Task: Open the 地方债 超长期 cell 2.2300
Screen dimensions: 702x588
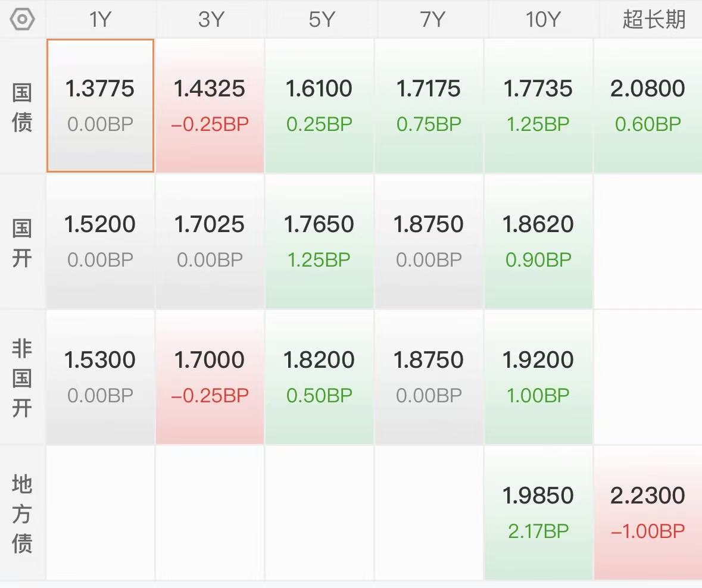Action: [x=648, y=513]
